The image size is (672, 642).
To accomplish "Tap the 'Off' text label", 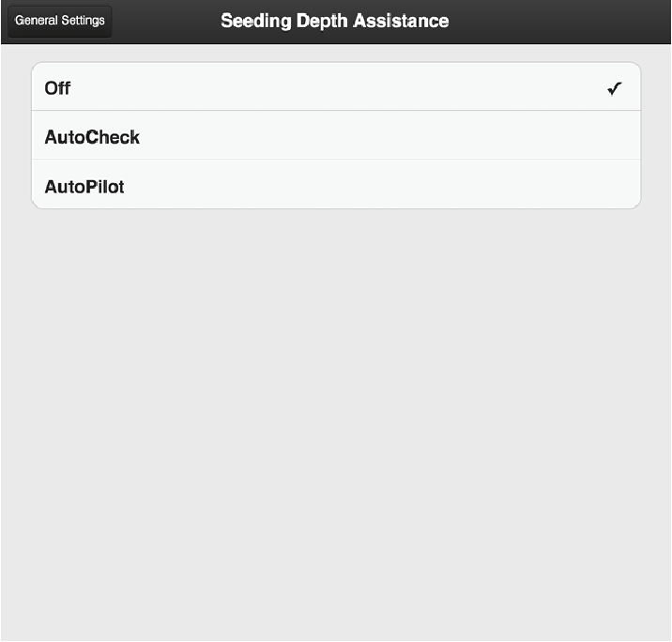I will coord(57,88).
